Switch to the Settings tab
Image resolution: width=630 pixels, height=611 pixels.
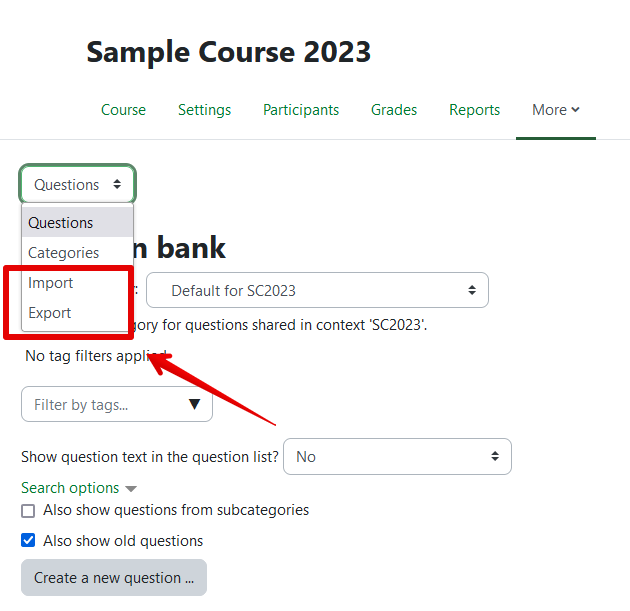(204, 110)
